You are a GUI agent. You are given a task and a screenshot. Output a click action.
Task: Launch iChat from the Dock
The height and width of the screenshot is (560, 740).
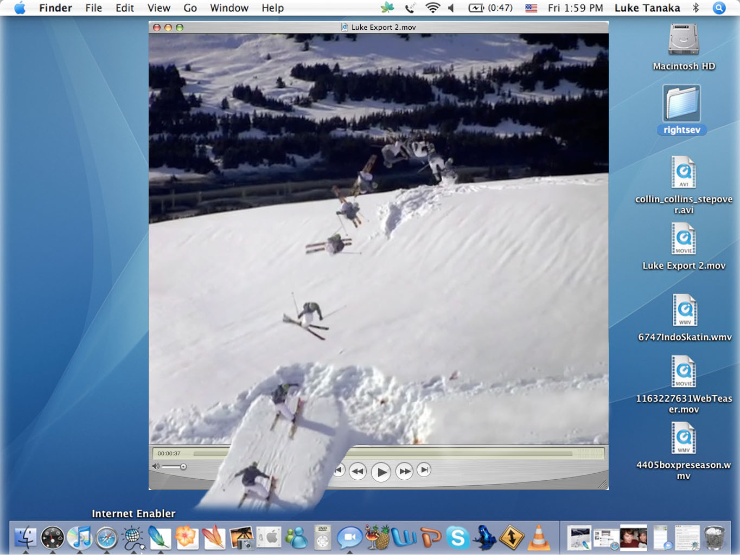[350, 538]
